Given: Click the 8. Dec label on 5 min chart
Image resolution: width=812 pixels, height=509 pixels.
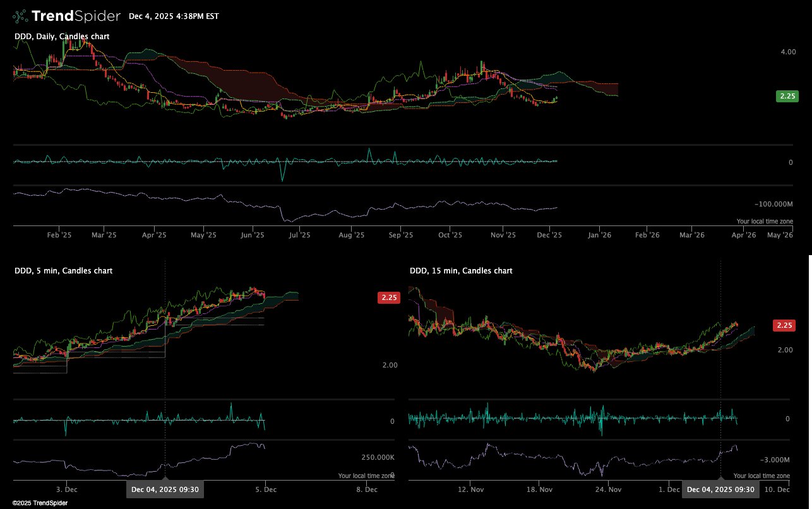Looking at the screenshot, I should 367,489.
